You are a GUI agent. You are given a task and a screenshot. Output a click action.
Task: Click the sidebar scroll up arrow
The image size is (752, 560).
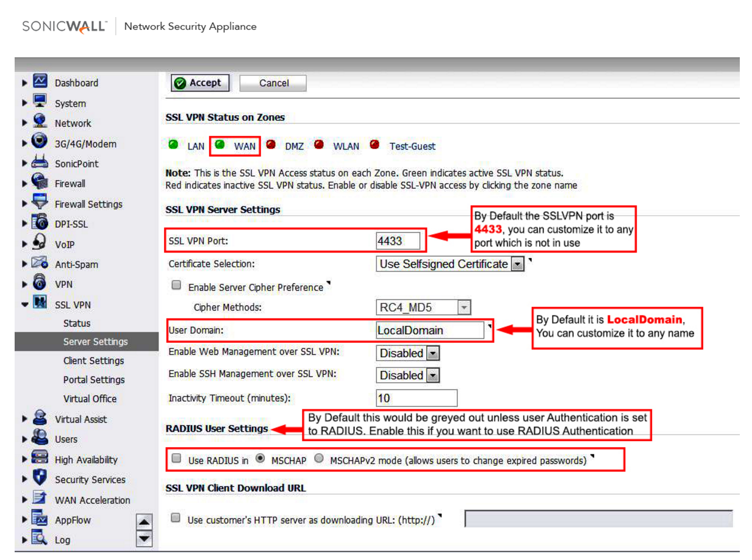pyautogui.click(x=144, y=523)
